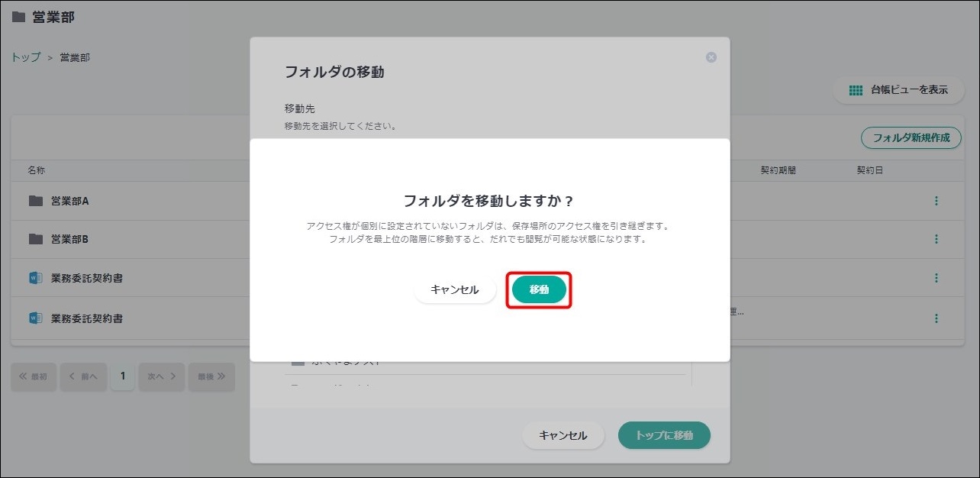980x478 pixels.
Task: Open three-dot menu for lower 業務委託契約書 row
Action: 936,318
